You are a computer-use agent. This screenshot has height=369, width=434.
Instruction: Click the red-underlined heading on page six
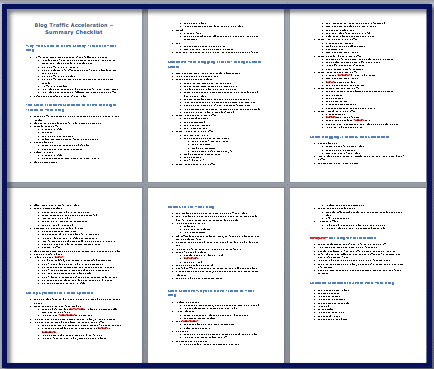click(x=343, y=238)
